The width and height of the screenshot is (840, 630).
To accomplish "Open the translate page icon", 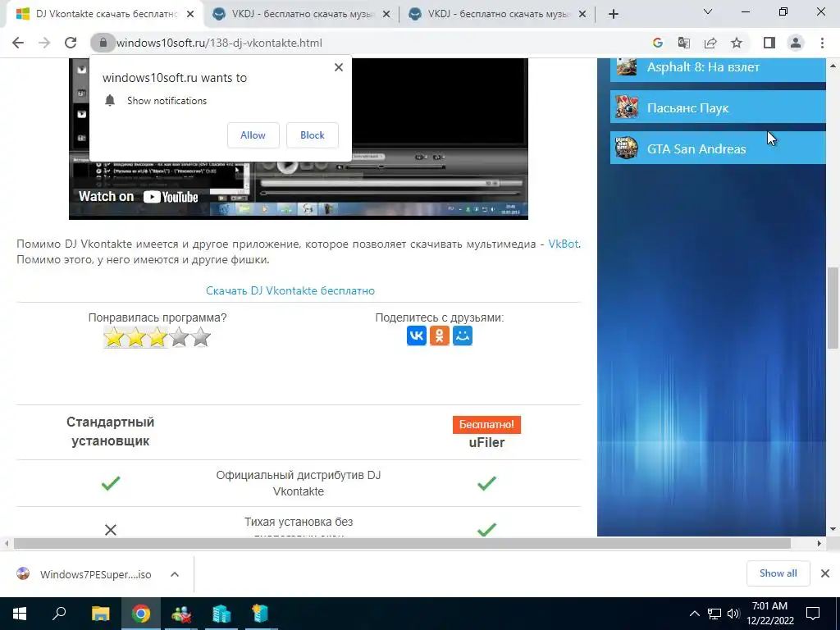I will tap(683, 43).
